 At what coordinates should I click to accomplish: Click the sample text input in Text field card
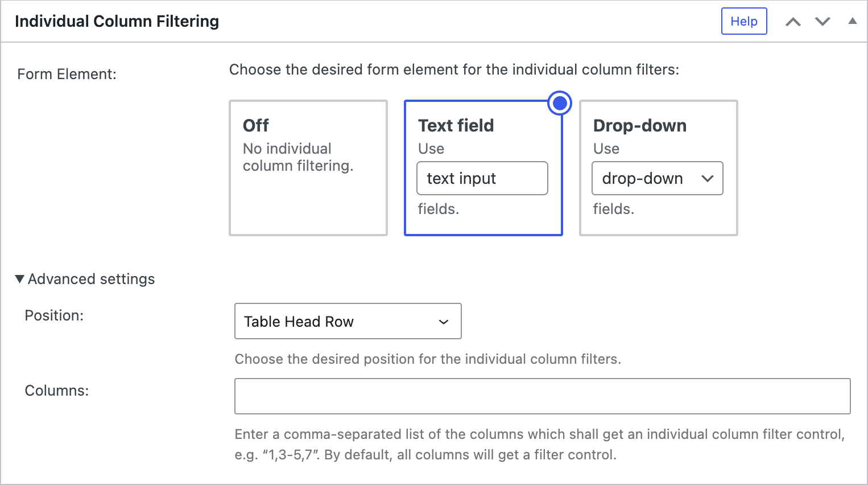(x=482, y=178)
